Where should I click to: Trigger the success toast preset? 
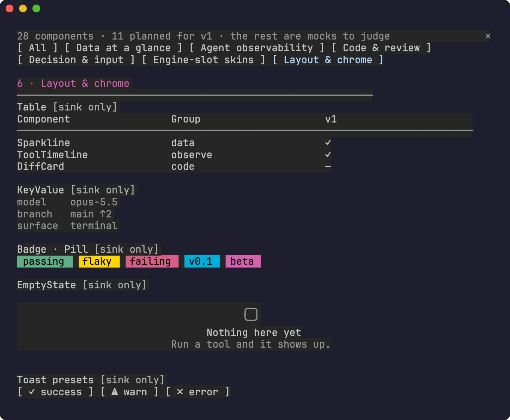coord(55,392)
